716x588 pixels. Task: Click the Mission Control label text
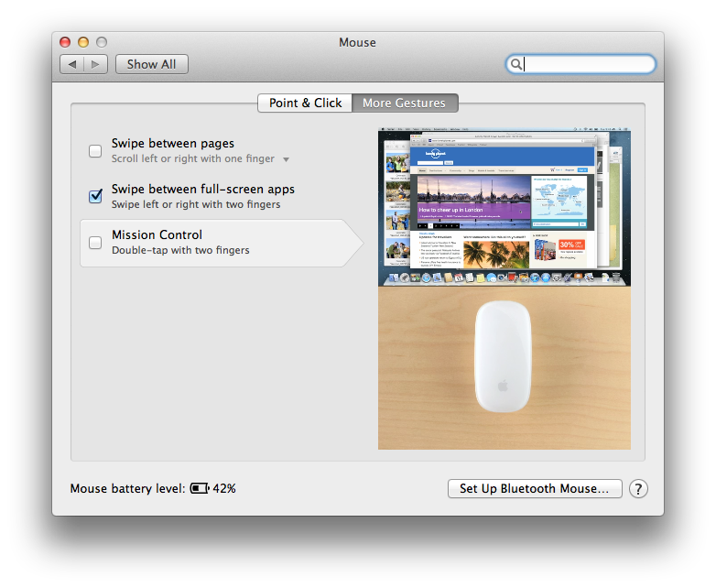point(157,234)
